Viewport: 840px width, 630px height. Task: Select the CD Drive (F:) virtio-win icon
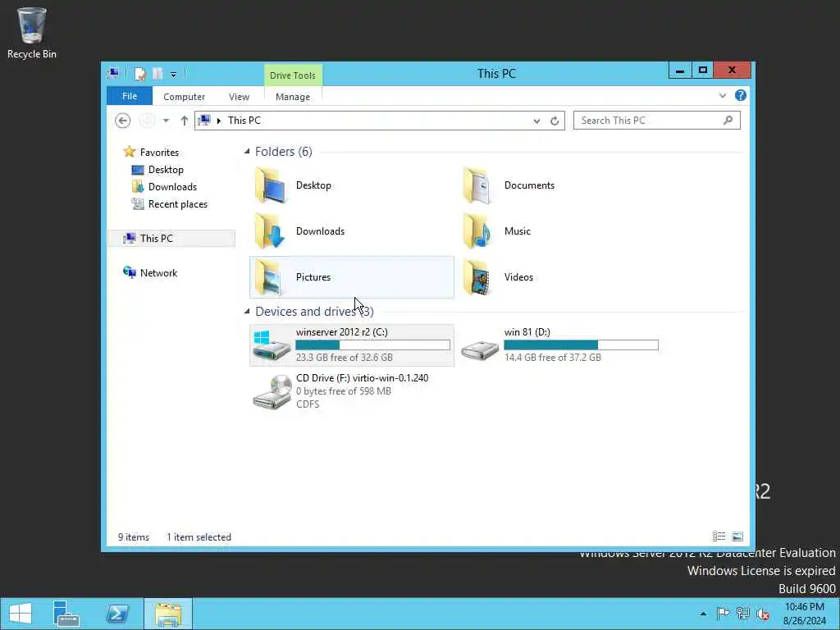pyautogui.click(x=272, y=392)
